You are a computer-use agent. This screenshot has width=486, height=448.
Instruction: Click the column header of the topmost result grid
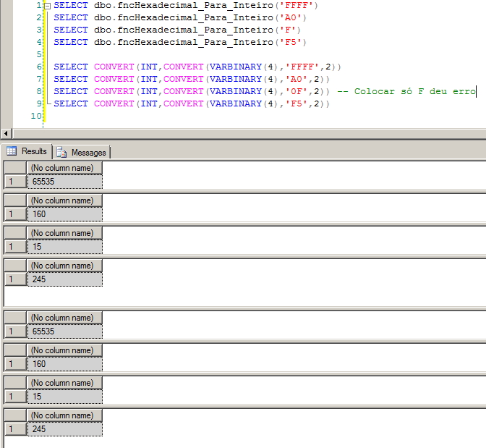[x=64, y=168]
